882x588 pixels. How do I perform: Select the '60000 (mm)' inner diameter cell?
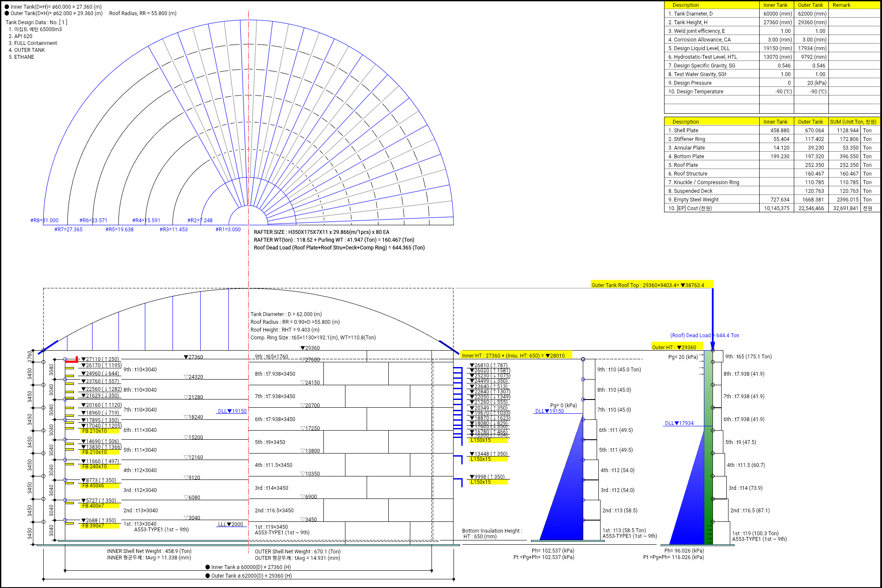pyautogui.click(x=778, y=14)
